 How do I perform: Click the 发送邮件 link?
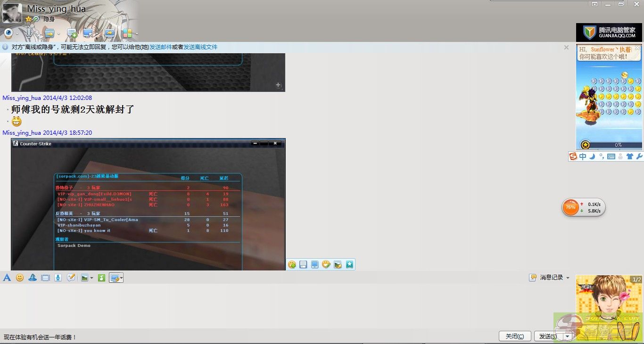pyautogui.click(x=161, y=47)
